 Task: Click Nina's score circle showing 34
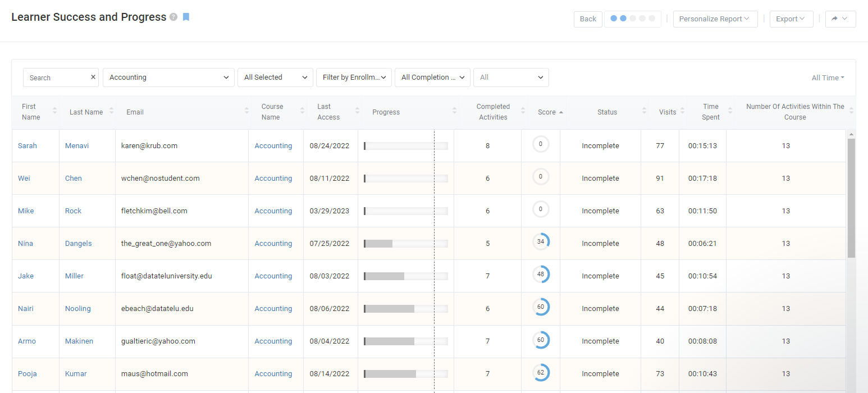coord(541,242)
